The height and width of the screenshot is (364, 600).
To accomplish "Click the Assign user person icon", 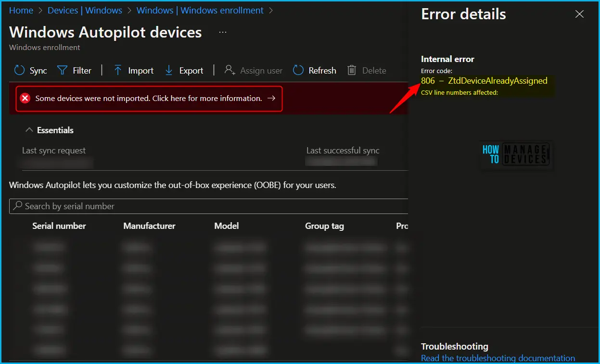I will pos(230,70).
